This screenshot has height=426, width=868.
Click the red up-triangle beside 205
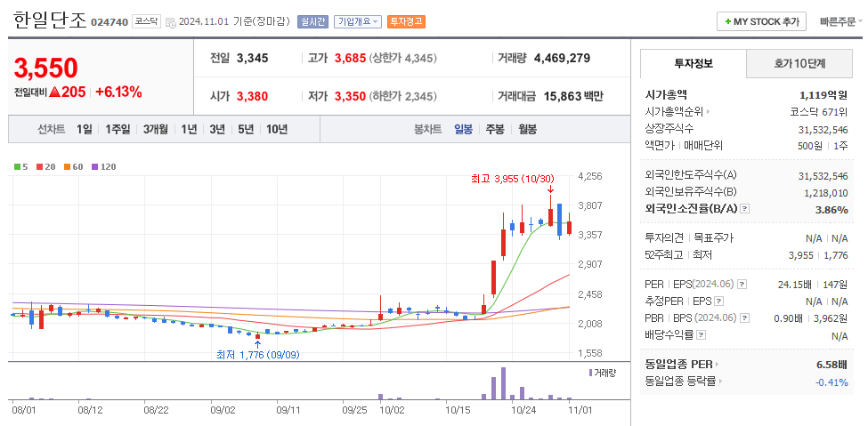(54, 92)
